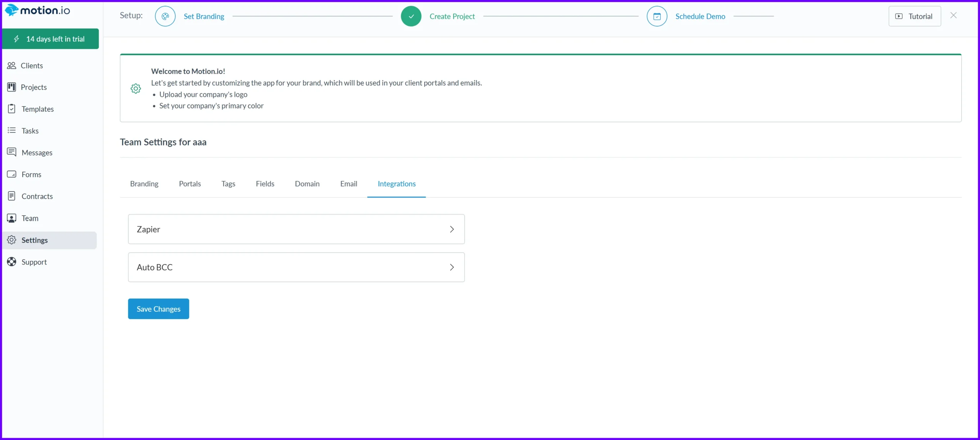Expand the Auto BCC settings
The width and height of the screenshot is (980, 440).
296,267
